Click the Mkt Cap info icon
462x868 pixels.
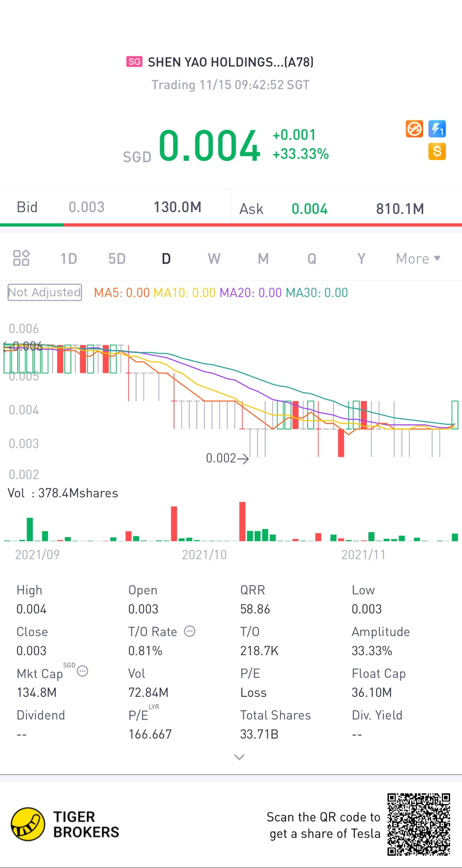(x=83, y=671)
